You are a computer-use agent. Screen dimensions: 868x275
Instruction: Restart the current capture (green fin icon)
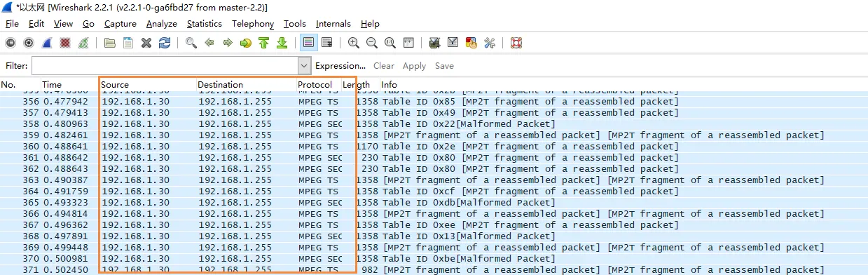click(x=83, y=43)
